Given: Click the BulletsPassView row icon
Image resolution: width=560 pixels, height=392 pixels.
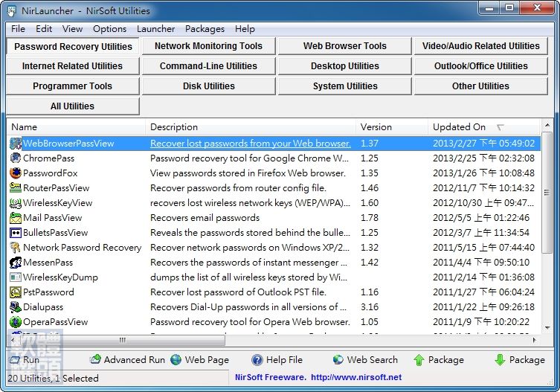Looking at the screenshot, I should pos(16,233).
